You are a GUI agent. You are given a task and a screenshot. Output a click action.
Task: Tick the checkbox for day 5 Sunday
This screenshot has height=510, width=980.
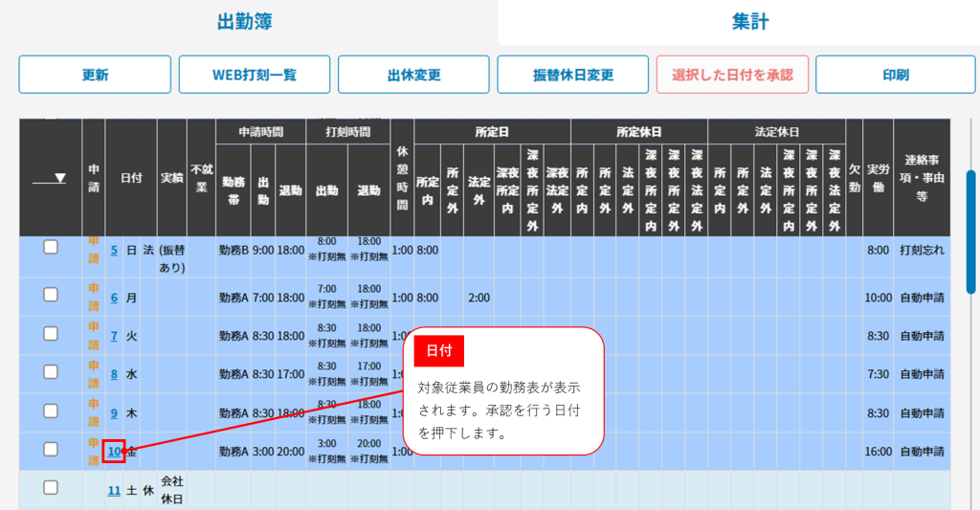51,248
